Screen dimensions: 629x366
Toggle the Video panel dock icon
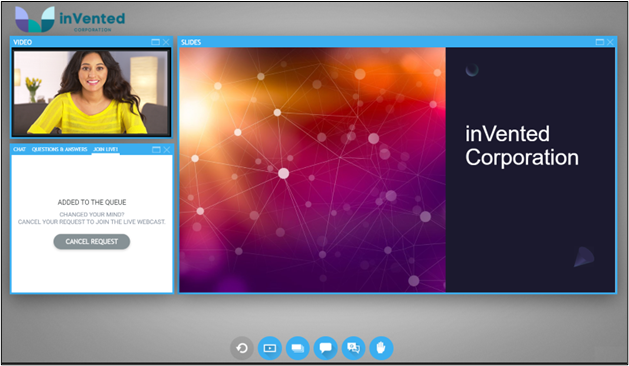270,348
